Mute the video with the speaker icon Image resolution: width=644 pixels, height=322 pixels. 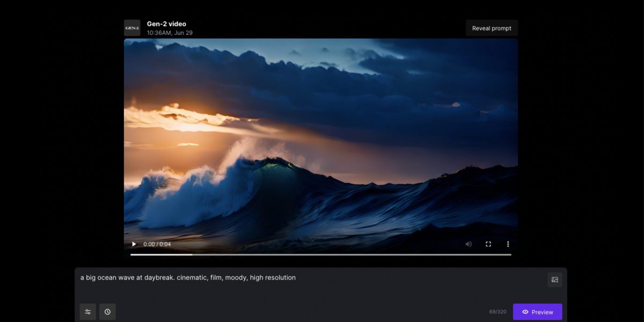tap(469, 244)
